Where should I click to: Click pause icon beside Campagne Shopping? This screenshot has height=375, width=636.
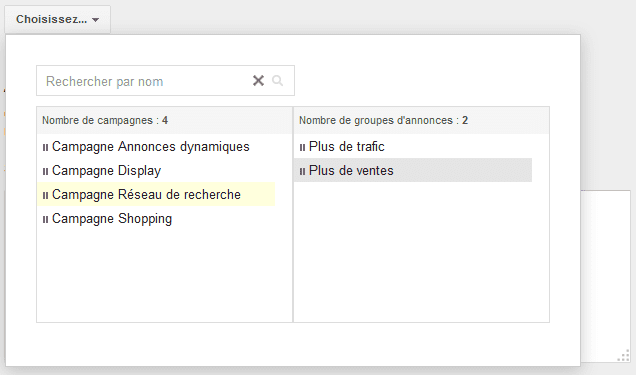(45, 219)
